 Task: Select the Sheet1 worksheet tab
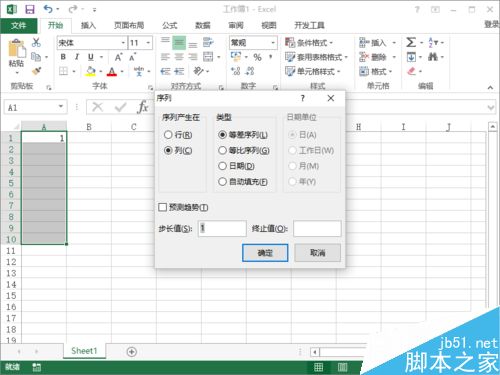click(84, 351)
